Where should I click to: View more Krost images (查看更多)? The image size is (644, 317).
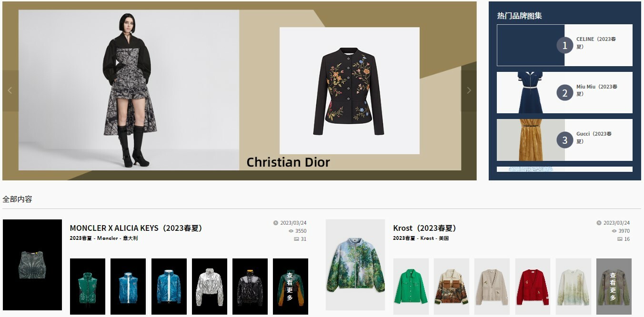[614, 287]
